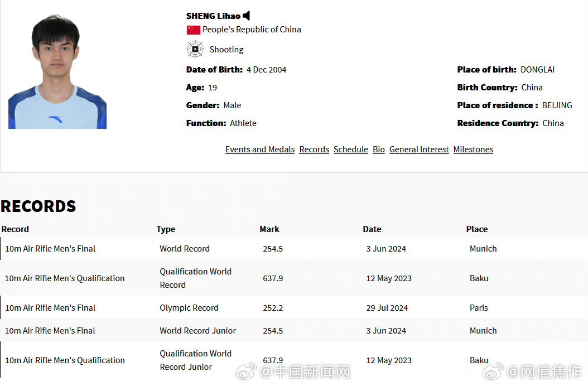Click the Record column header
This screenshot has width=588, height=386.
pyautogui.click(x=15, y=229)
